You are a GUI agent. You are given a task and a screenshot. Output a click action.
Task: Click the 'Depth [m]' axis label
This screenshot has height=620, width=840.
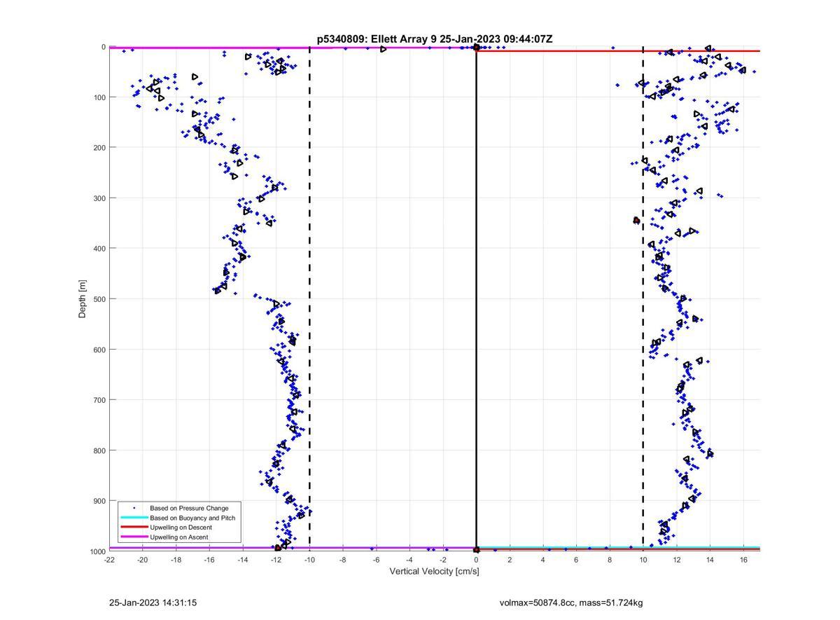[83, 299]
